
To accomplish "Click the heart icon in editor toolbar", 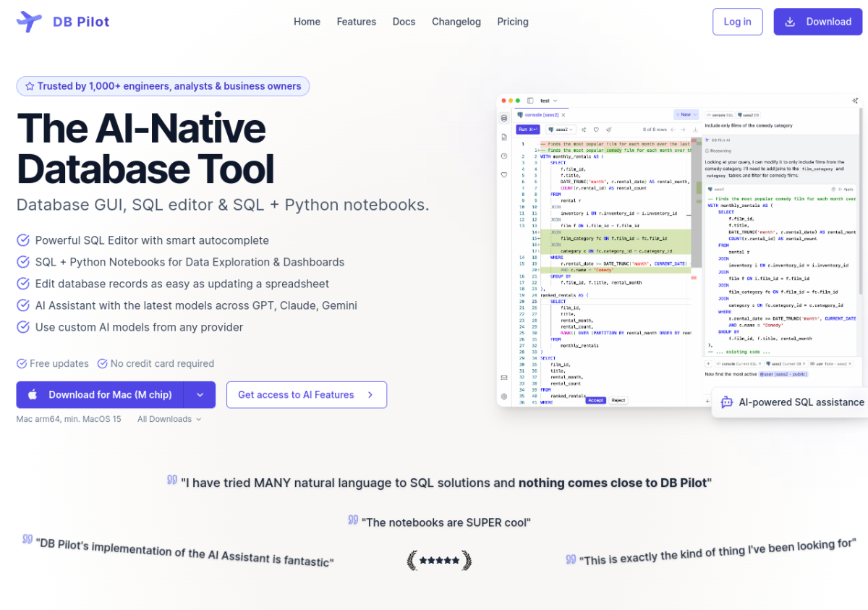I will tap(596, 130).
